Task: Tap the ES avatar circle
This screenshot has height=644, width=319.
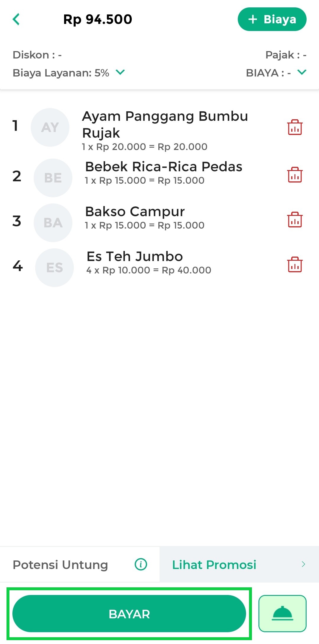Action: point(54,268)
